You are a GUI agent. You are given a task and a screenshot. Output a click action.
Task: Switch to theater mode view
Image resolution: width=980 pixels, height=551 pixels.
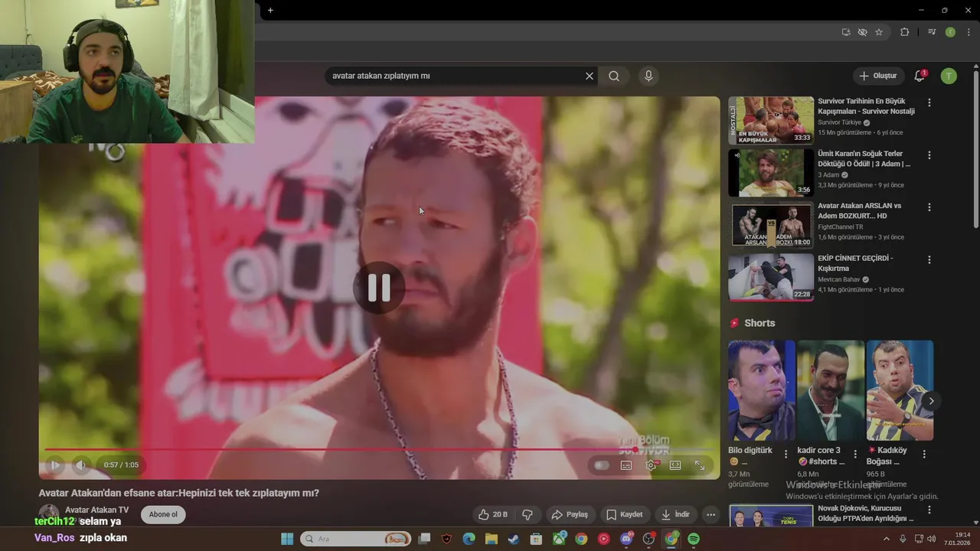pos(675,465)
